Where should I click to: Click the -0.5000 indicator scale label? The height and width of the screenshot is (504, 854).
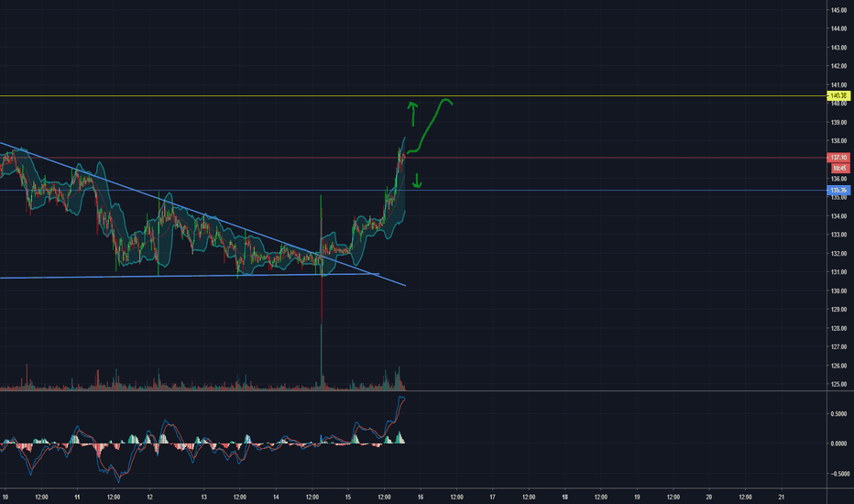point(838,474)
